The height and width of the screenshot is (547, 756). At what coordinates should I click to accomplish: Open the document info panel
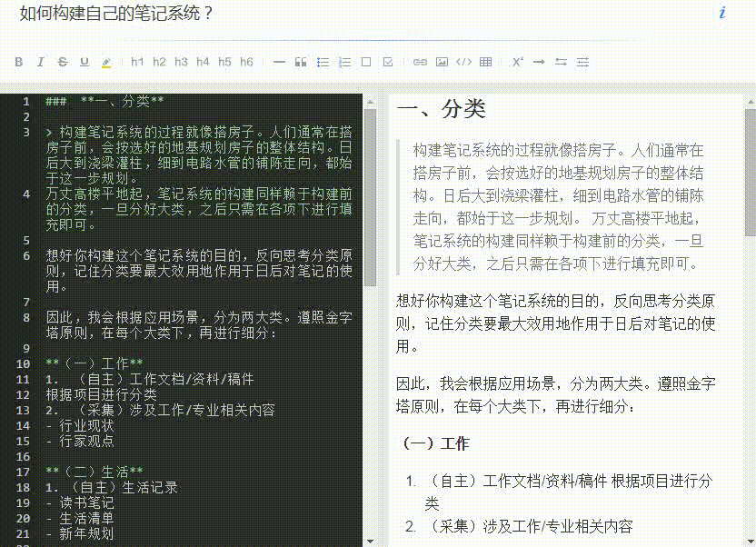722,15
